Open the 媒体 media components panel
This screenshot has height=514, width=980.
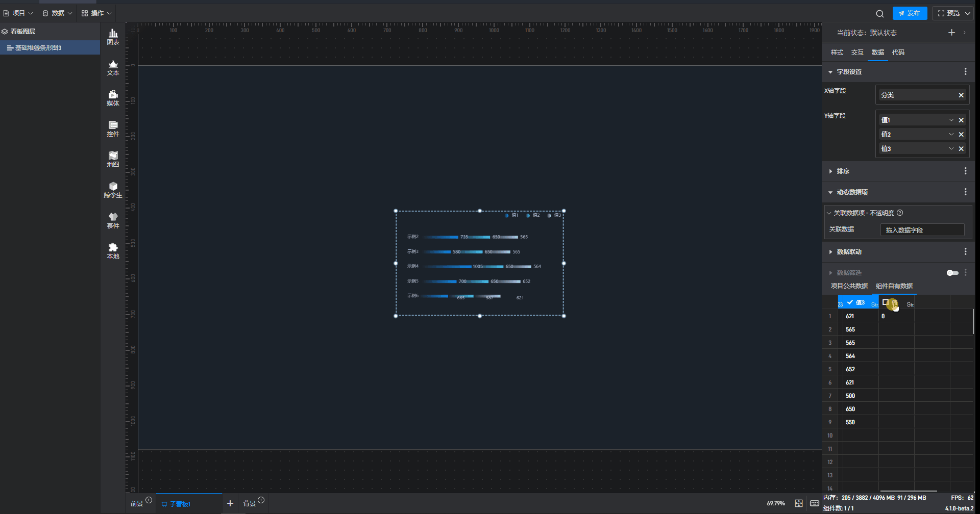tap(113, 98)
